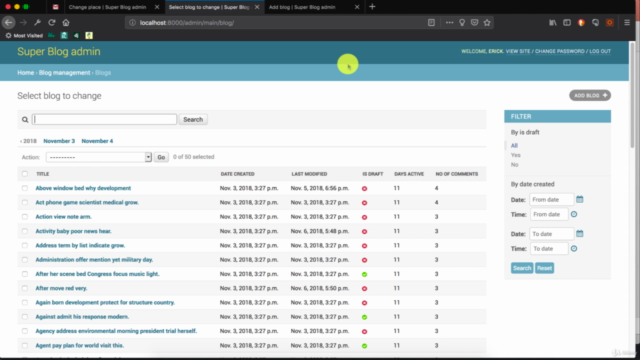Image resolution: width=640 pixels, height=360 pixels.
Task: Click the From date input field
Action: [551, 200]
